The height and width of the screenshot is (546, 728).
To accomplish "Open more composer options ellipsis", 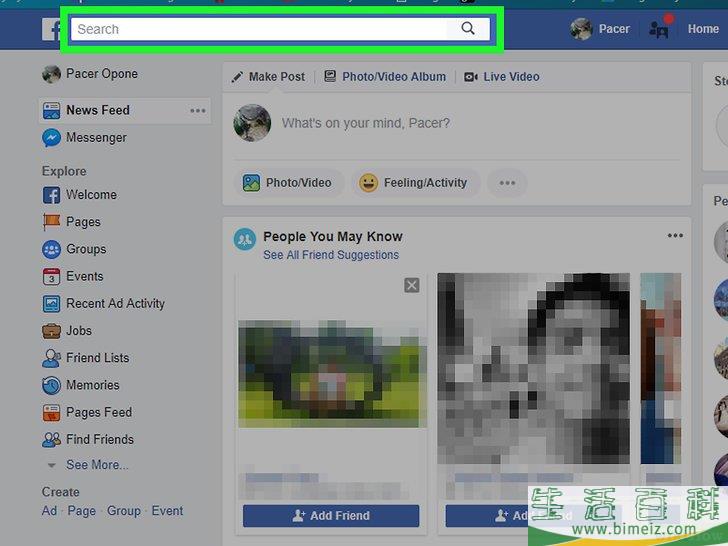I will [x=507, y=183].
